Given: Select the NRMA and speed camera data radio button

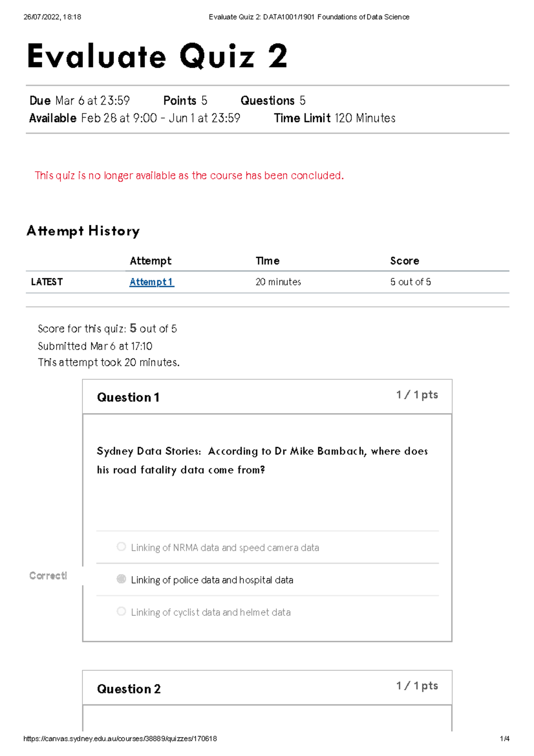Looking at the screenshot, I should [121, 547].
